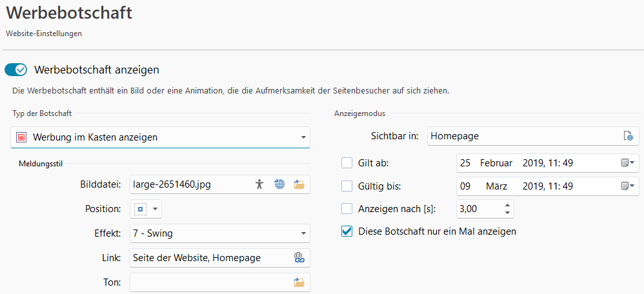644x294 pixels.
Task: Click the Sichtbar in Homepage field
Action: (x=533, y=136)
